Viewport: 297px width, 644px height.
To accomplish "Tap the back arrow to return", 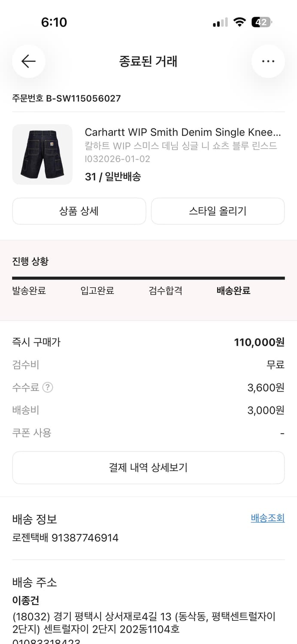I will 28,61.
